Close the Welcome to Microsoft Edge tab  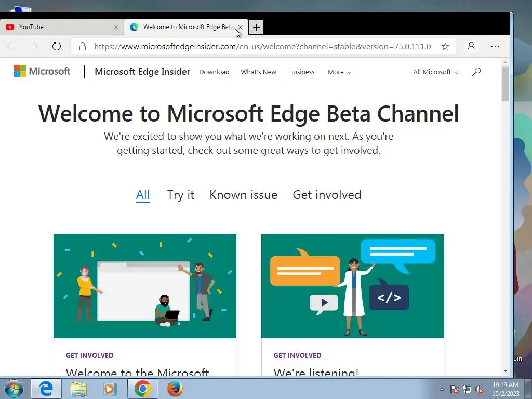[x=240, y=27]
